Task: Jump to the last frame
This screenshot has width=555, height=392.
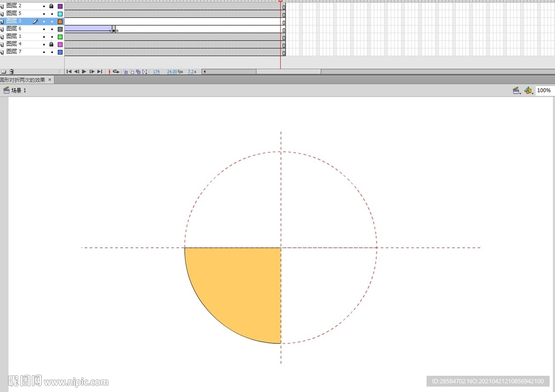Action: 100,71
